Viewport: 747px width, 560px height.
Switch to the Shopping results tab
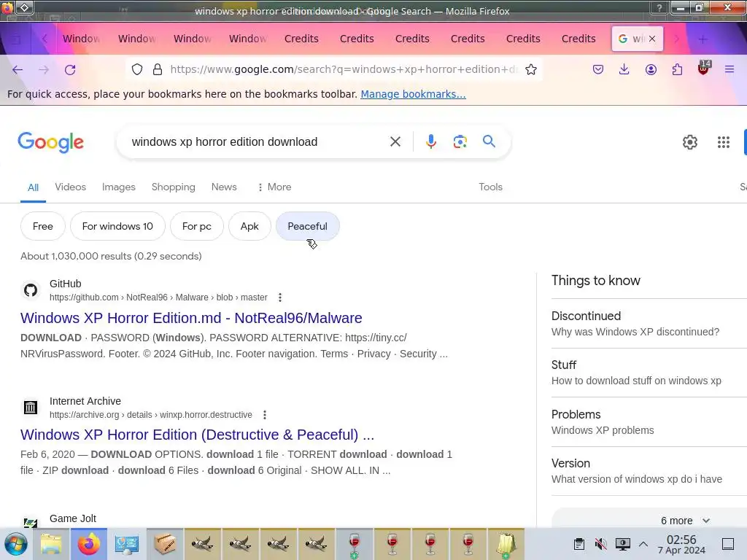point(174,187)
